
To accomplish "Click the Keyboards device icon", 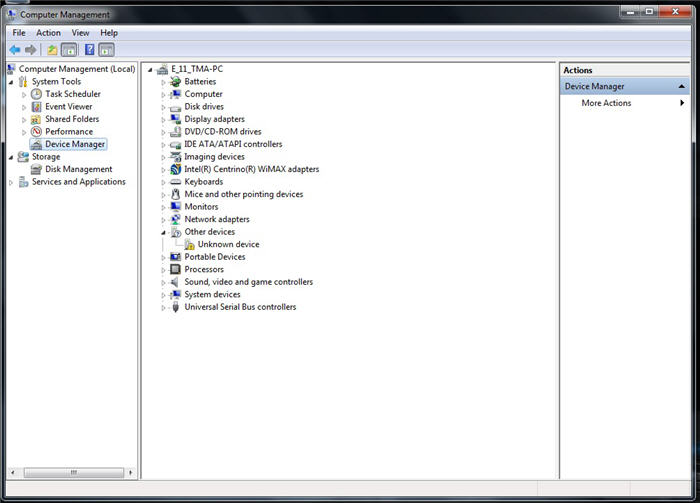I will 176,182.
